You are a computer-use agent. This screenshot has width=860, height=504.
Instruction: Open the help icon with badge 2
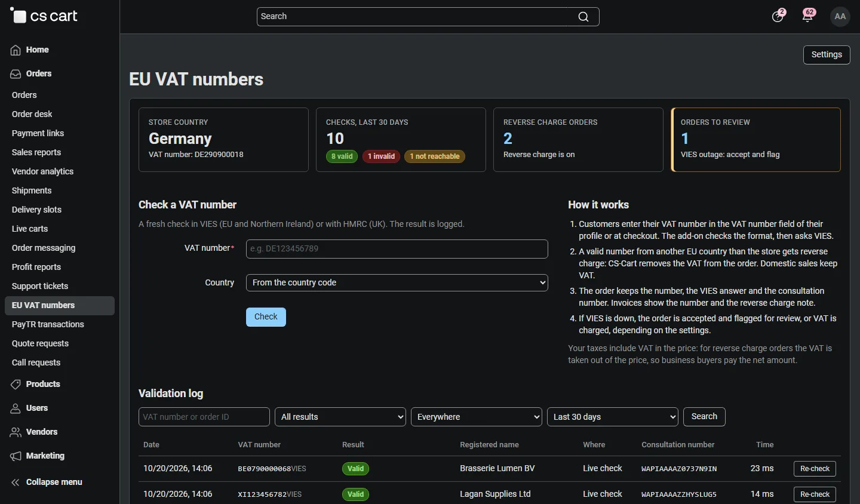(778, 16)
